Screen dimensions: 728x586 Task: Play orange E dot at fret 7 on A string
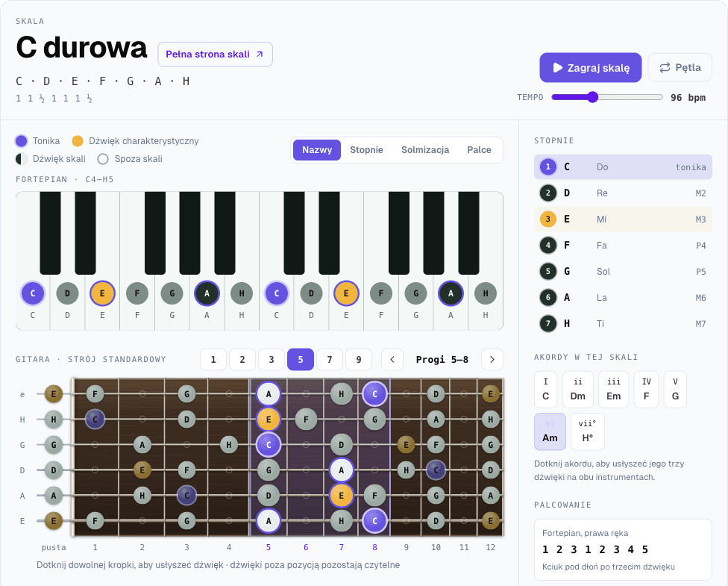coord(342,496)
